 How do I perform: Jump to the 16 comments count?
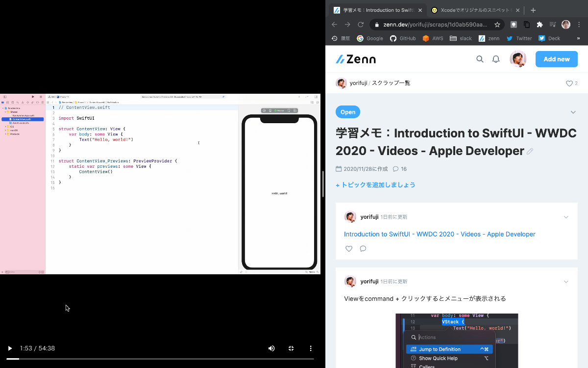click(x=400, y=169)
